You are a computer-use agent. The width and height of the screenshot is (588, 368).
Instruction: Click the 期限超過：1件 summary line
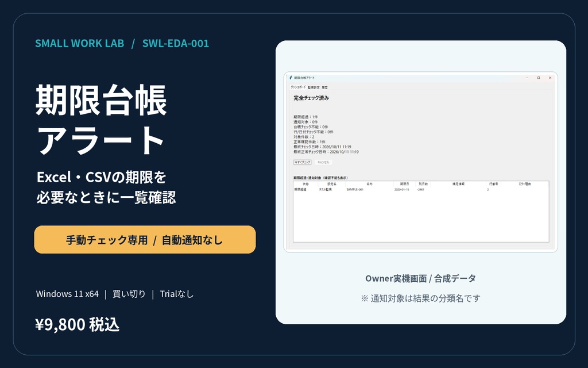(305, 117)
